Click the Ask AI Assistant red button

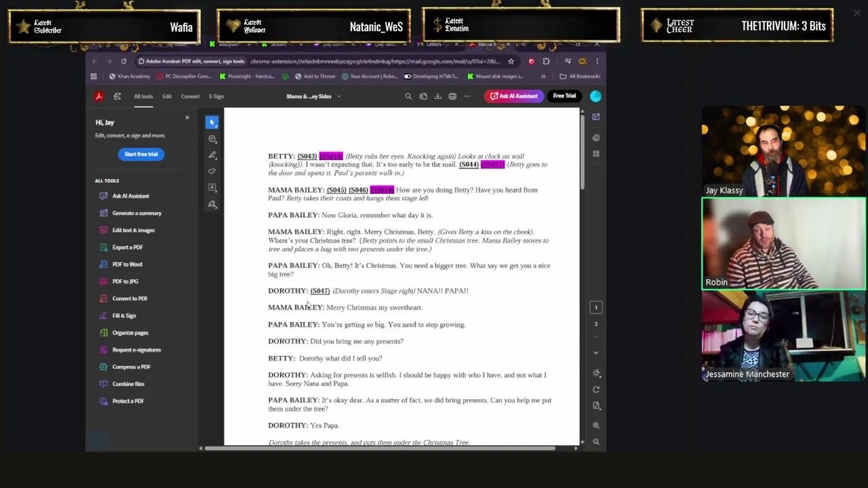513,96
